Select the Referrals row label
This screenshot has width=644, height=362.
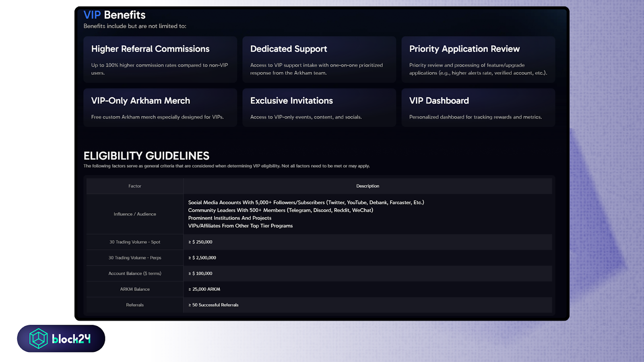pyautogui.click(x=135, y=305)
